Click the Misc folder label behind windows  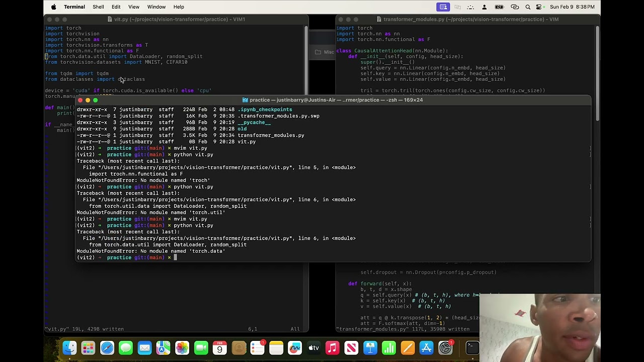point(329,52)
